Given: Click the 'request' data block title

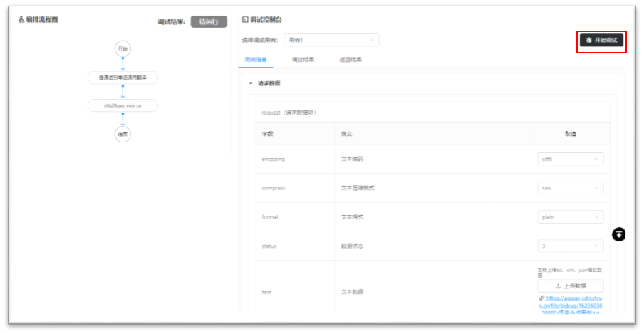Looking at the screenshot, I should (x=289, y=113).
